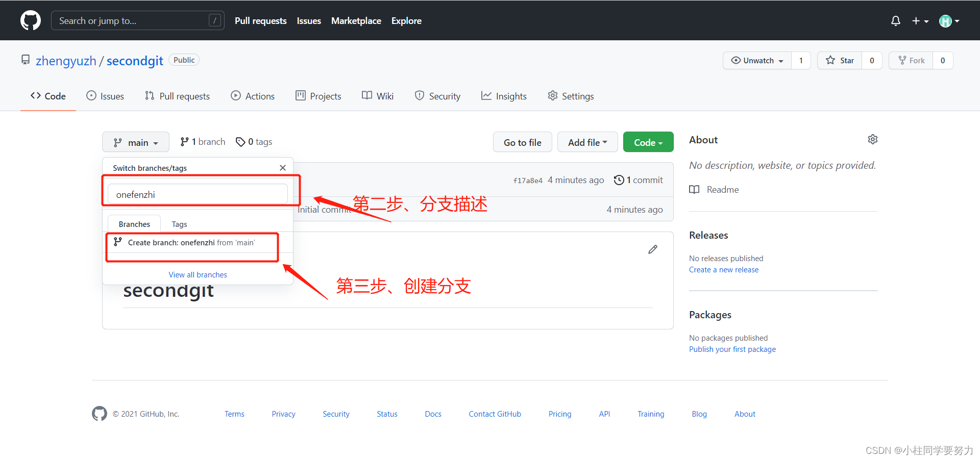Open secondgit repository link
Image resolution: width=980 pixels, height=460 pixels.
pos(135,61)
